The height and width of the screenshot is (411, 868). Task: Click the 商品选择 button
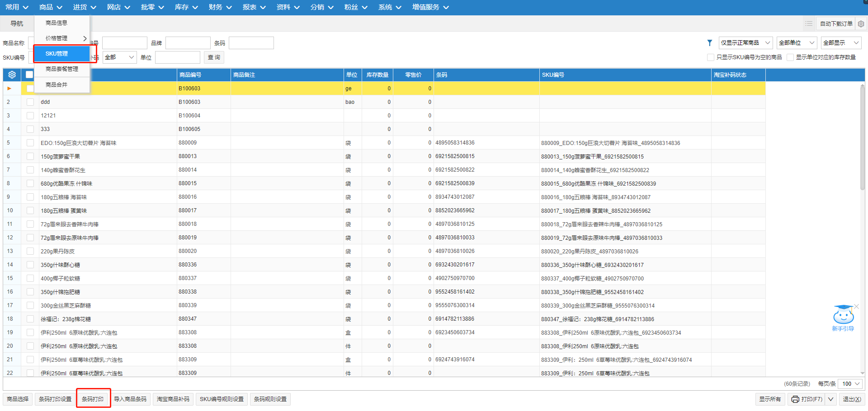[x=18, y=399]
